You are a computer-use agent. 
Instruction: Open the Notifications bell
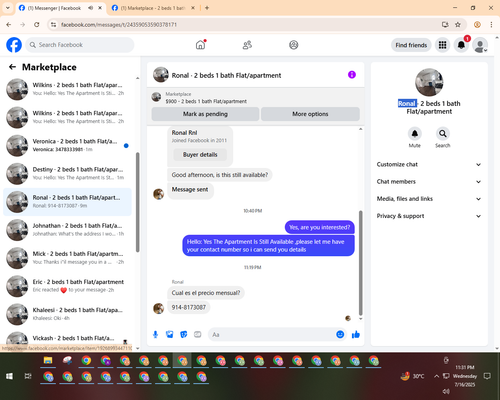(461, 45)
